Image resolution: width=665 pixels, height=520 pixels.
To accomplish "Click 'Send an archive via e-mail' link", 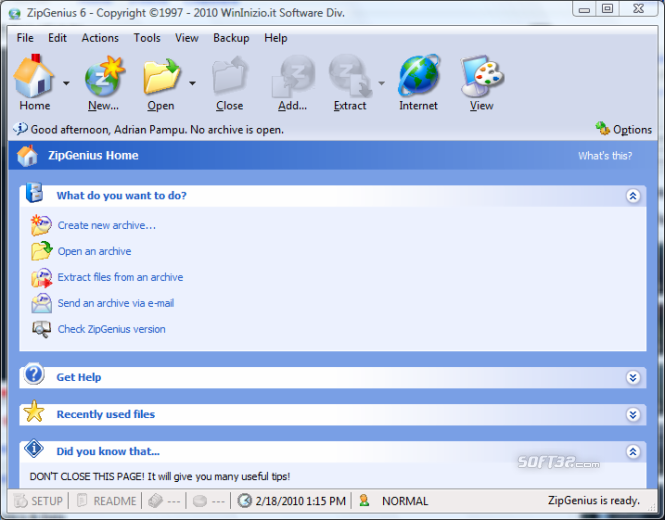I will pos(116,303).
